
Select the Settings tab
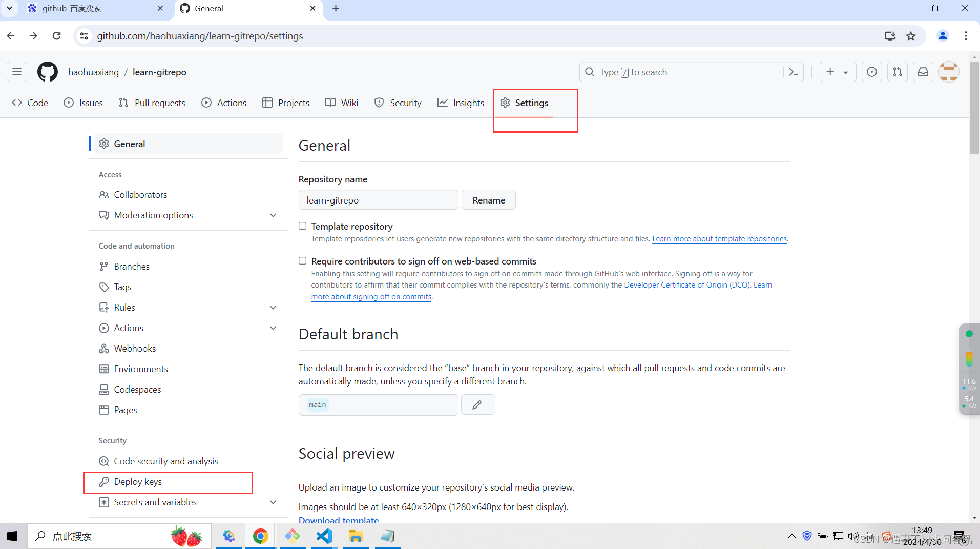point(524,103)
